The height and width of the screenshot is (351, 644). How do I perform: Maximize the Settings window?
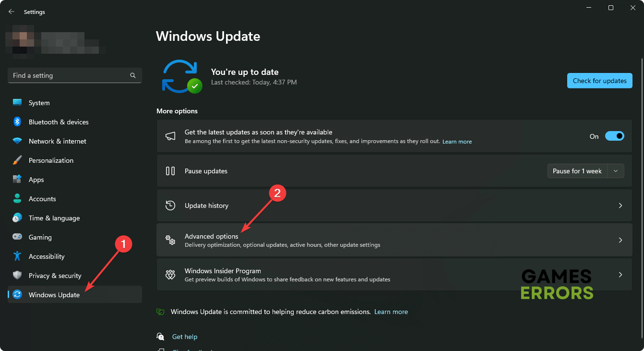pos(610,8)
